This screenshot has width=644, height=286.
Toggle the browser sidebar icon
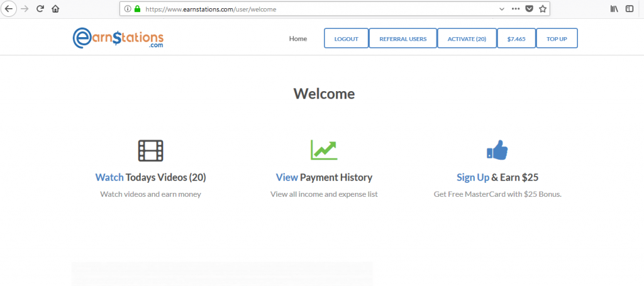[630, 9]
